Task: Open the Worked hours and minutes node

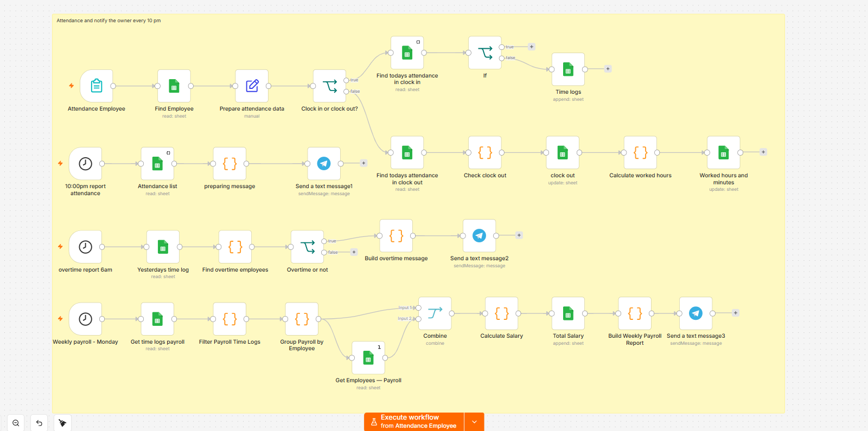Action: 724,152
